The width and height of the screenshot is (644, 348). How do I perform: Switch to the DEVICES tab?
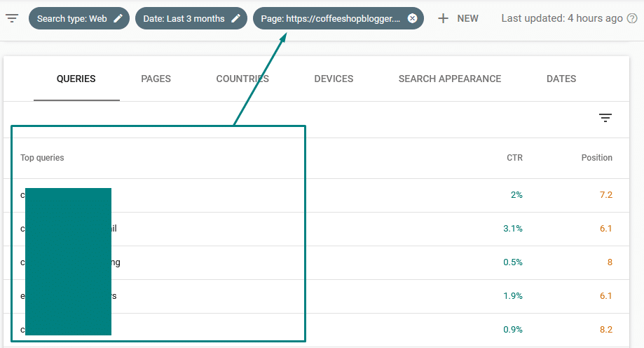(334, 79)
